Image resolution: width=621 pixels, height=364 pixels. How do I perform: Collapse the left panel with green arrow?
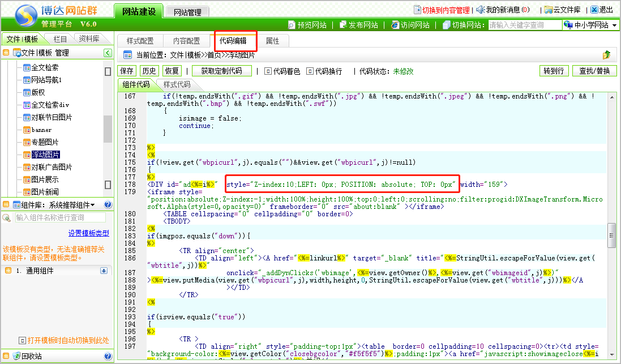point(108,53)
